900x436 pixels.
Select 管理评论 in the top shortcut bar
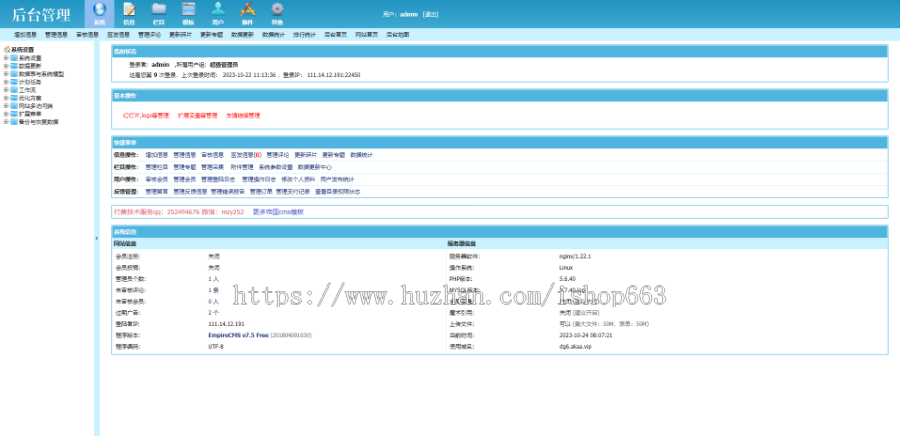[149, 34]
